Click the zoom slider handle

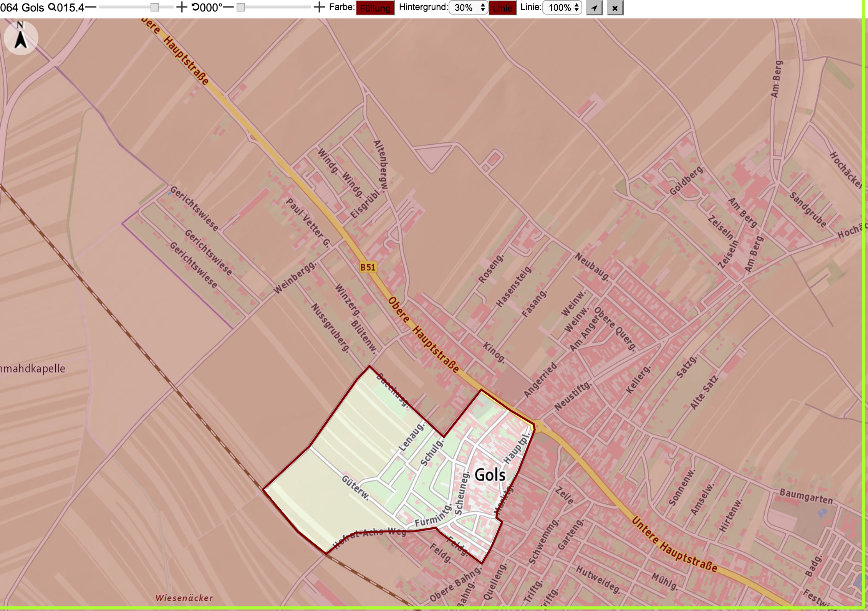155,7
